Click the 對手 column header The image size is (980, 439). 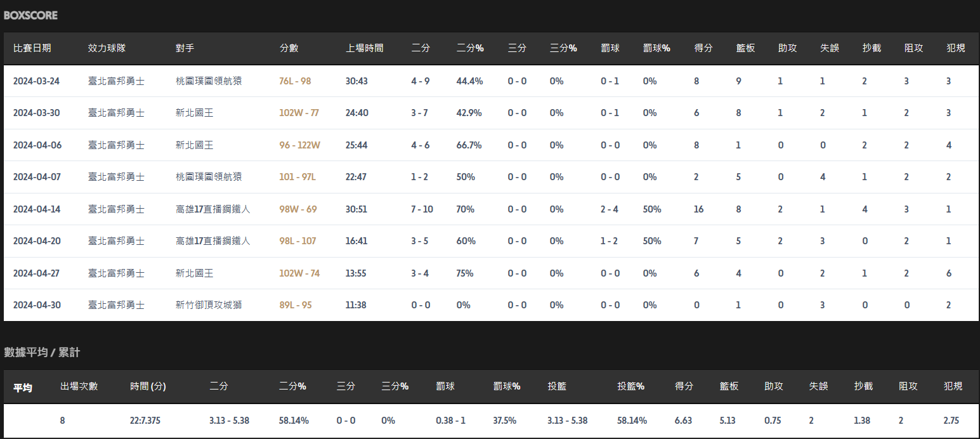pyautogui.click(x=185, y=48)
